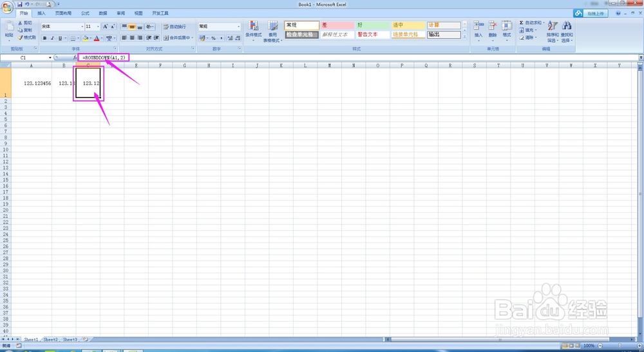Open the Insert cells 插入 menu

click(x=478, y=30)
